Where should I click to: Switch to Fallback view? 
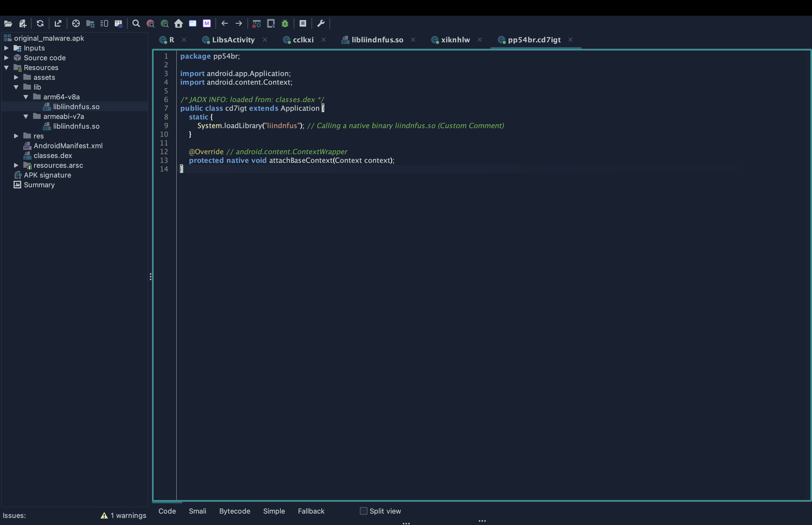(311, 511)
